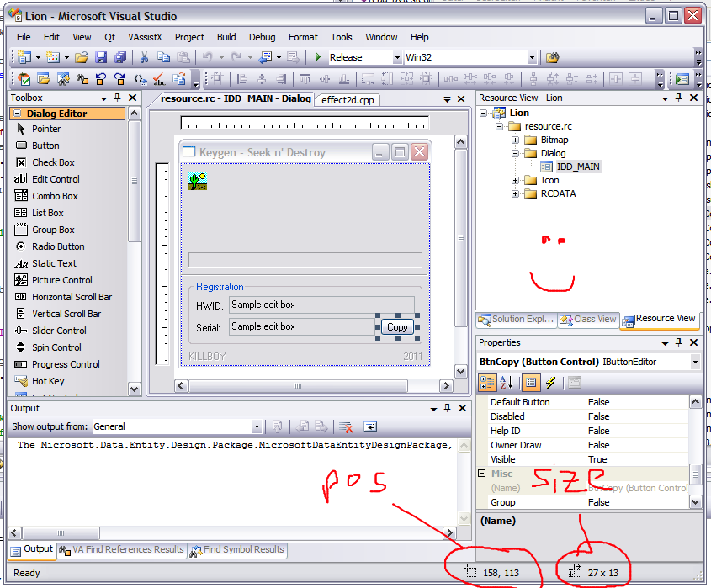Click the Output panel horizontal scrollbar thumb
This screenshot has width=711, height=588.
[x=61, y=532]
